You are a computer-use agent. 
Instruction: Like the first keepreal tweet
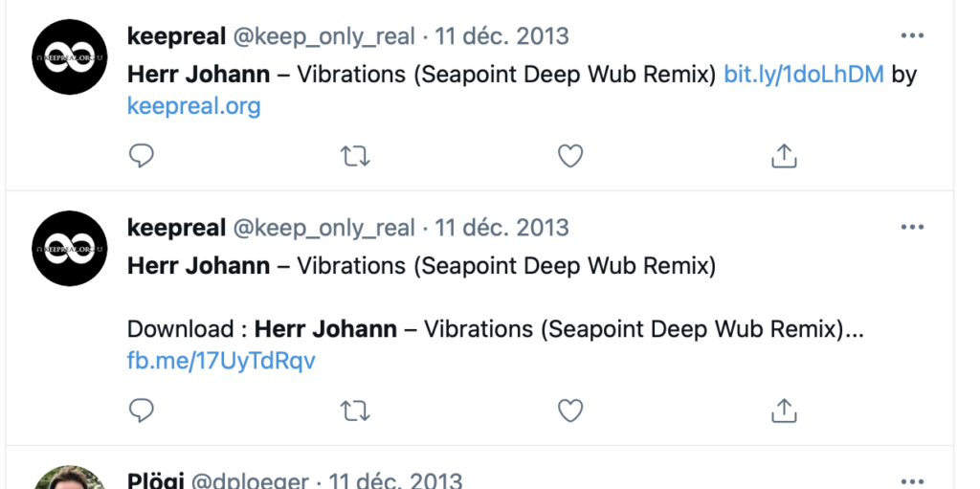tap(570, 156)
